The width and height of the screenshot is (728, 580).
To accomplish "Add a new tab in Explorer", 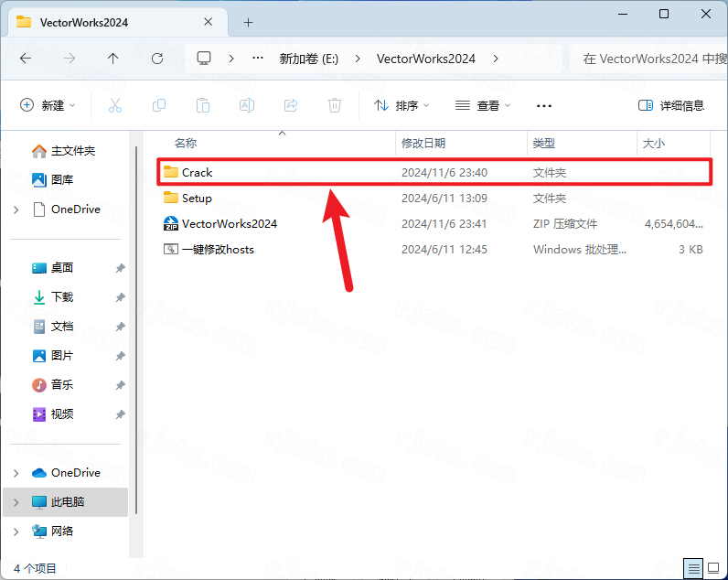I will (x=248, y=22).
